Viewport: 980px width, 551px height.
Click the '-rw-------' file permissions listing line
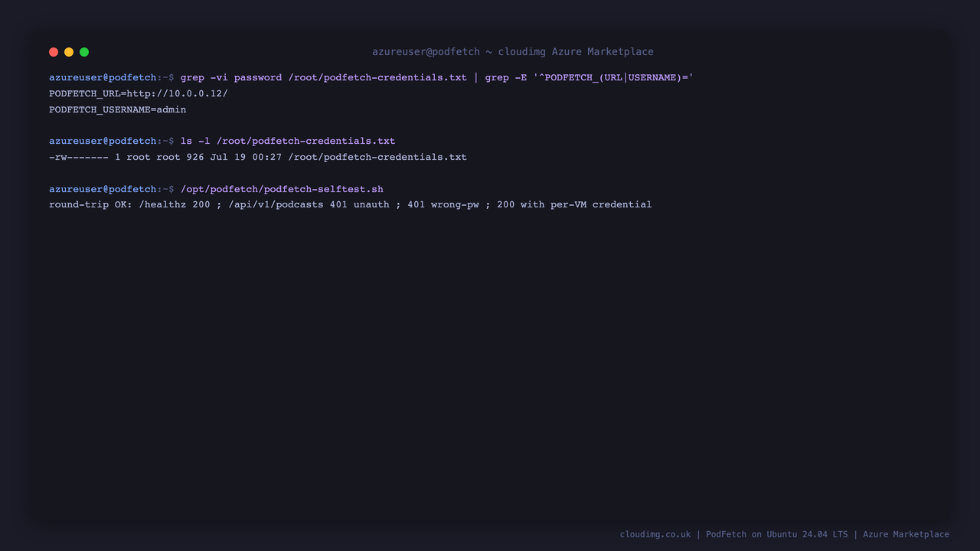click(x=258, y=157)
